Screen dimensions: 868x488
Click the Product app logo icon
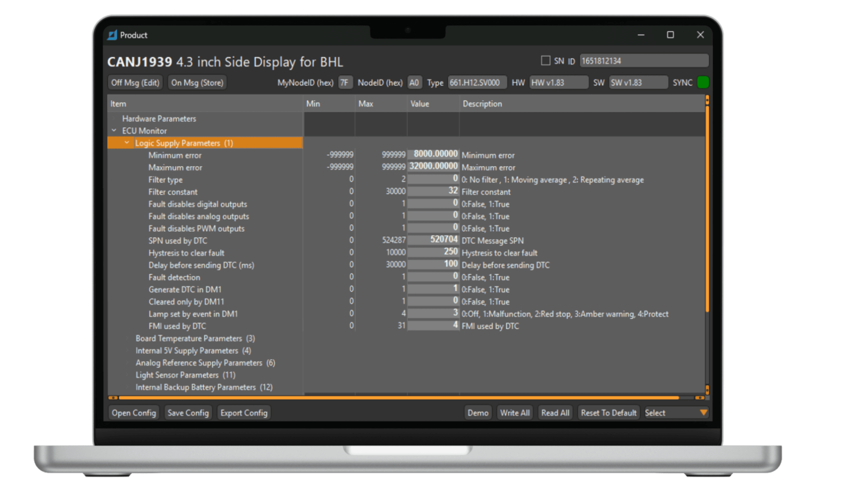(x=112, y=35)
